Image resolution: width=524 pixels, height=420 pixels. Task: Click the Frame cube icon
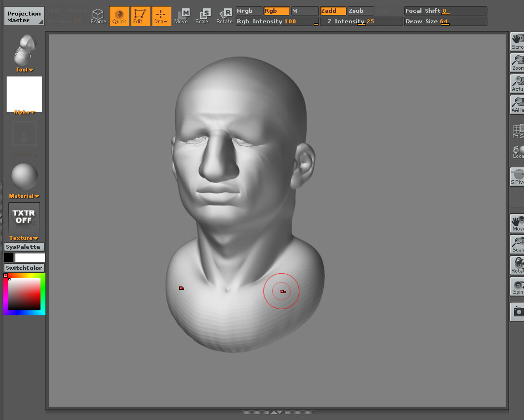click(x=98, y=16)
